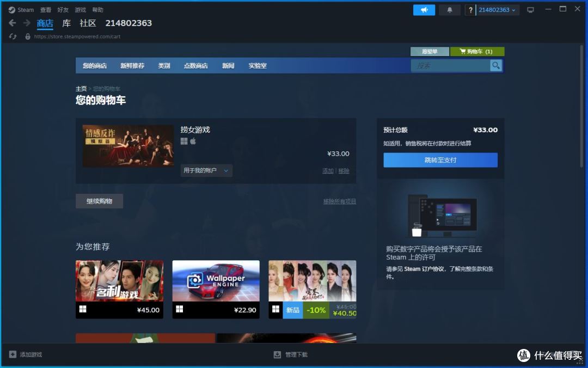
Task: Click the Apple platform icon under 捞女游戏
Action: (x=193, y=141)
